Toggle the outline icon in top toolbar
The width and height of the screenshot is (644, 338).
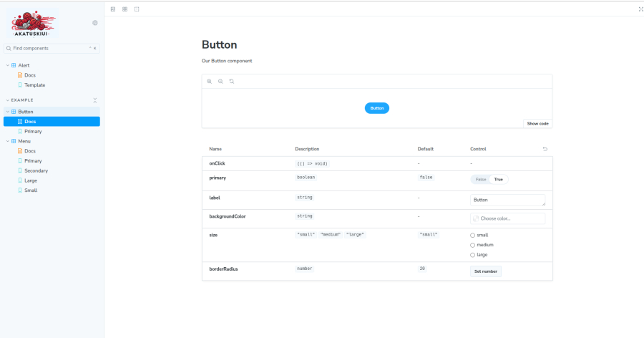click(x=137, y=9)
